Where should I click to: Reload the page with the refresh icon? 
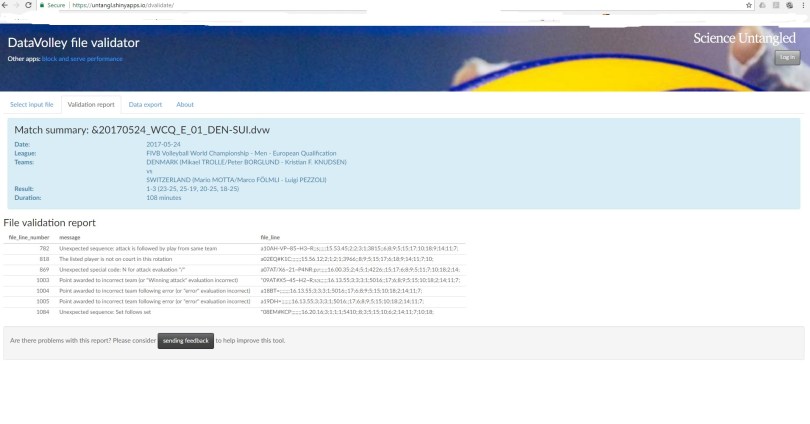point(29,5)
